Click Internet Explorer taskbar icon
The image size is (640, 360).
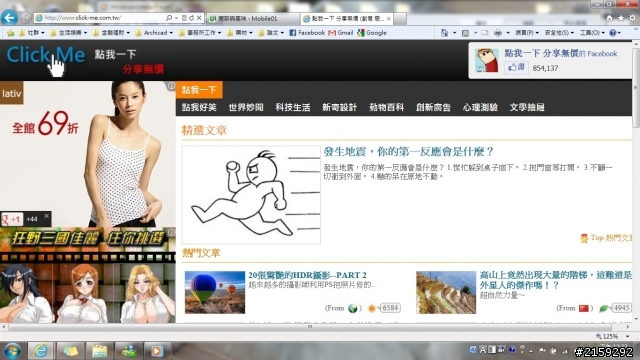click(x=40, y=351)
